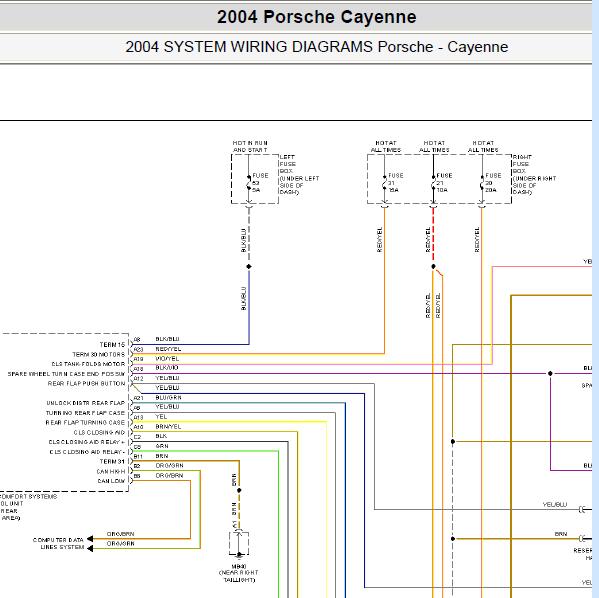
Task: Click "SPARE WHEEL TURN CASE END POS SW"
Action: (66, 374)
